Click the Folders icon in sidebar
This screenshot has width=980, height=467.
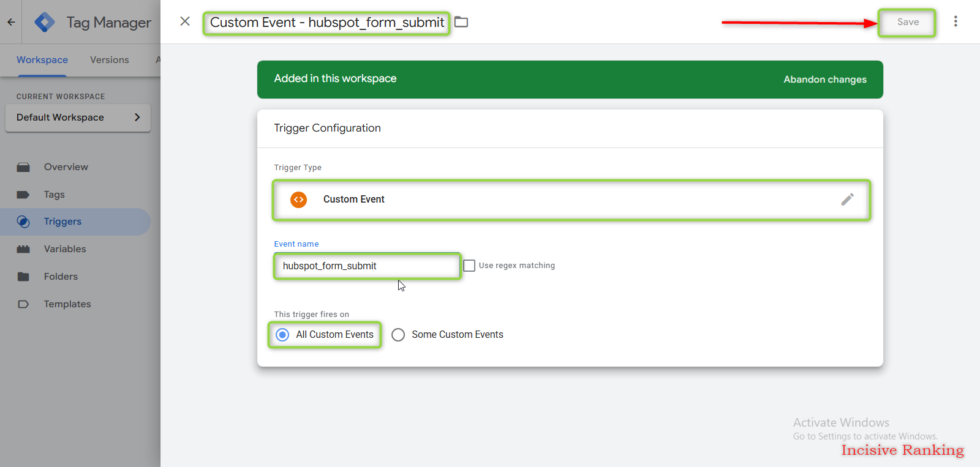23,277
